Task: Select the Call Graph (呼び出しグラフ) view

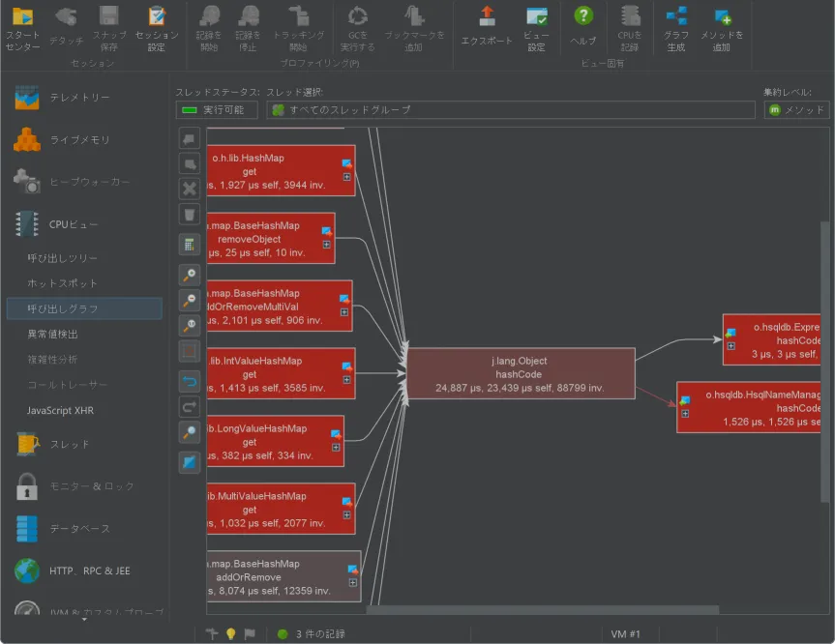Action: pyautogui.click(x=84, y=308)
